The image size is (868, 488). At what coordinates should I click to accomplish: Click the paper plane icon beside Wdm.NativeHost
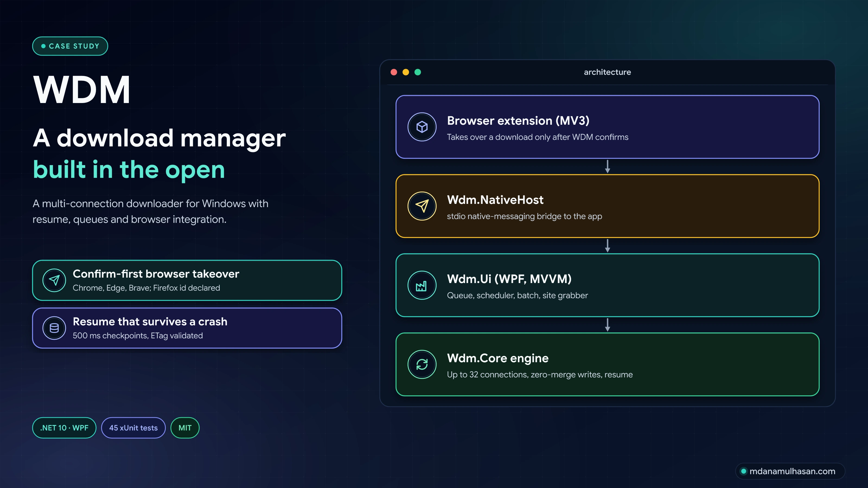point(422,206)
